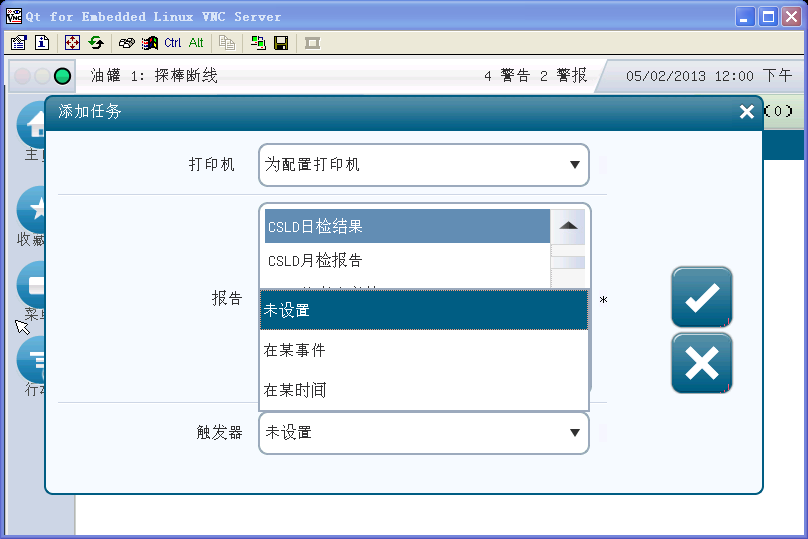Click the floppy disk save icon
The image size is (808, 539).
click(x=281, y=43)
